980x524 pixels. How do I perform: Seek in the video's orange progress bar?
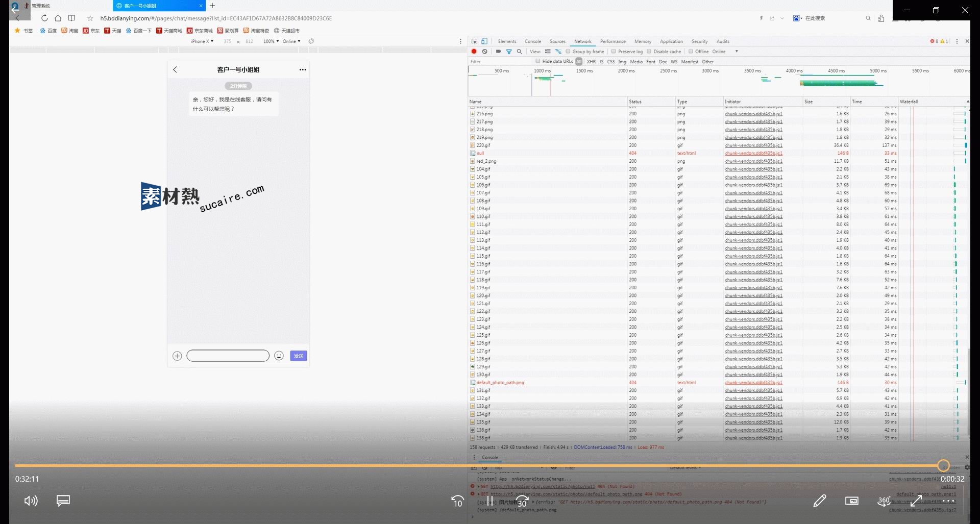pos(479,465)
